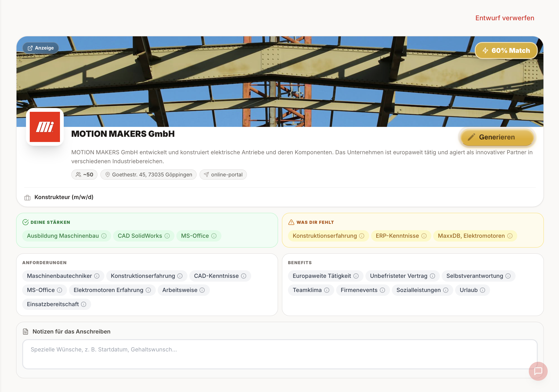This screenshot has width=559, height=392.
Task: Show info for MS-Office strength
Action: click(214, 236)
